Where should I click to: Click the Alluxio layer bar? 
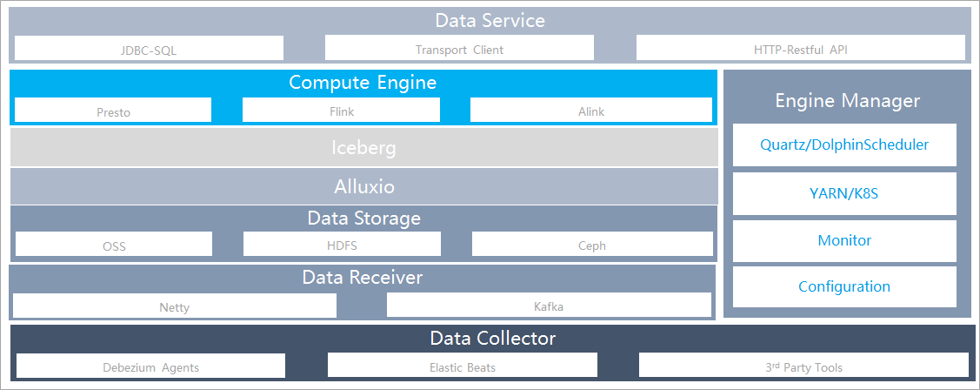tap(363, 186)
